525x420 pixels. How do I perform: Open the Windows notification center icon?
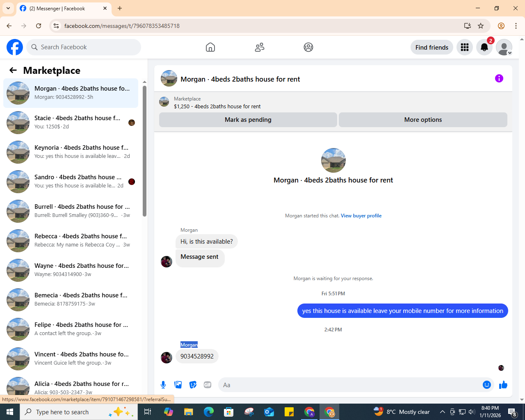point(512,412)
